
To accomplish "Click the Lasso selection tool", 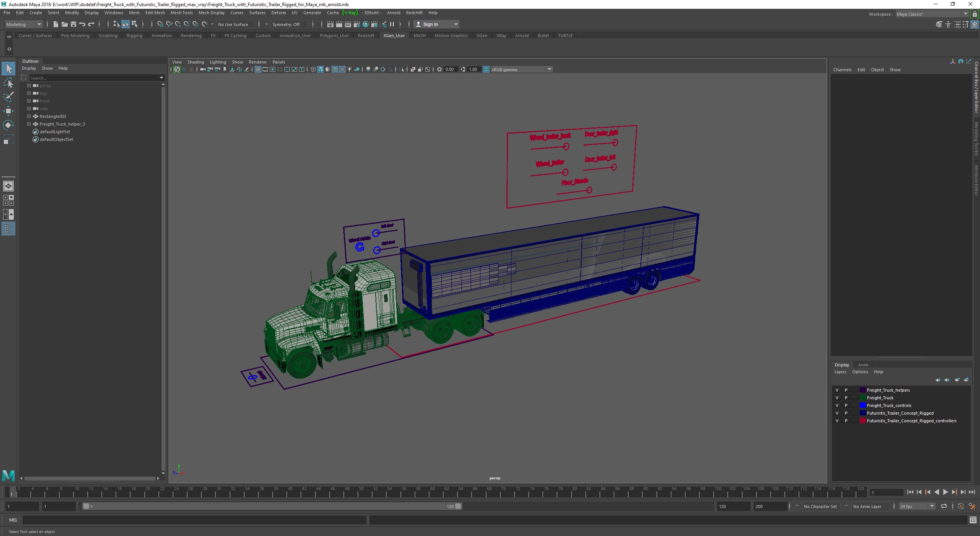I will pyautogui.click(x=9, y=82).
